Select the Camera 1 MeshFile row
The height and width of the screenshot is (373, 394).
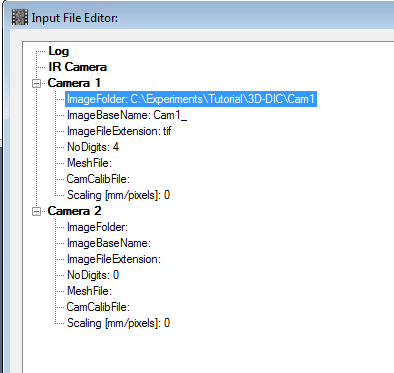coord(89,163)
